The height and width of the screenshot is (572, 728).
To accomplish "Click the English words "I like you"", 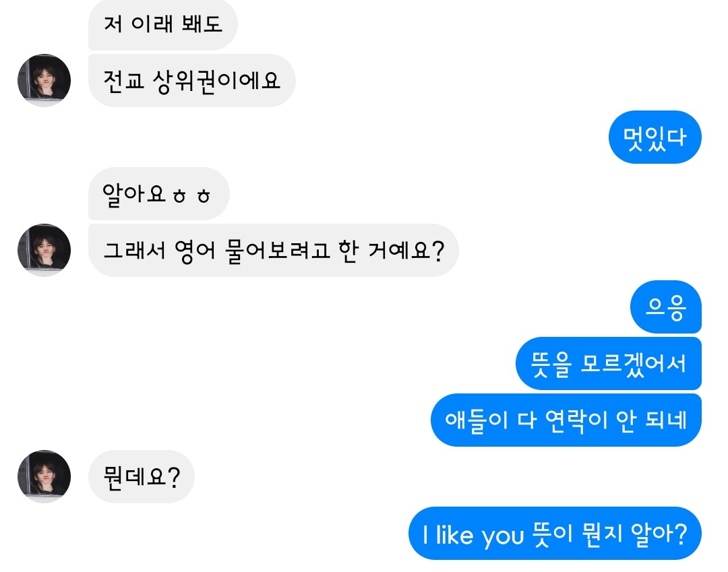I will [x=473, y=535].
